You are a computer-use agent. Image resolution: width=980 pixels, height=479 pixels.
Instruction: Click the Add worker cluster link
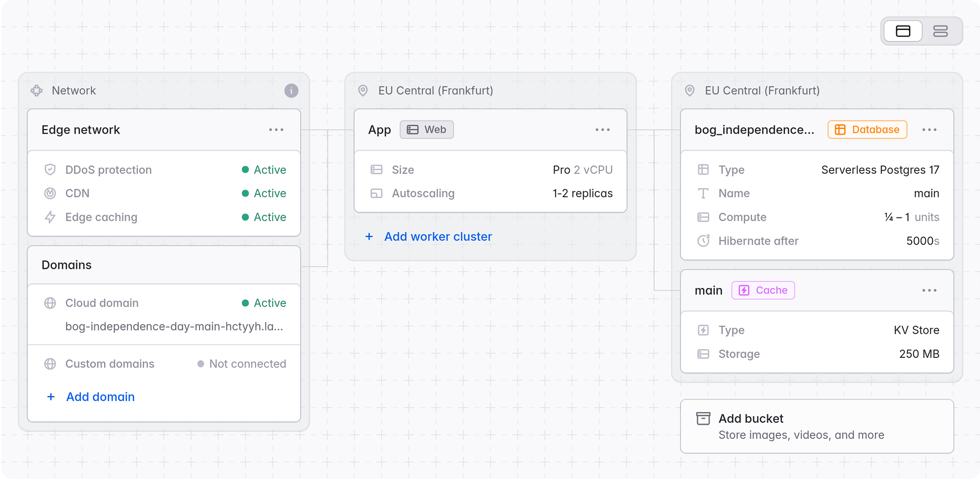coord(438,237)
